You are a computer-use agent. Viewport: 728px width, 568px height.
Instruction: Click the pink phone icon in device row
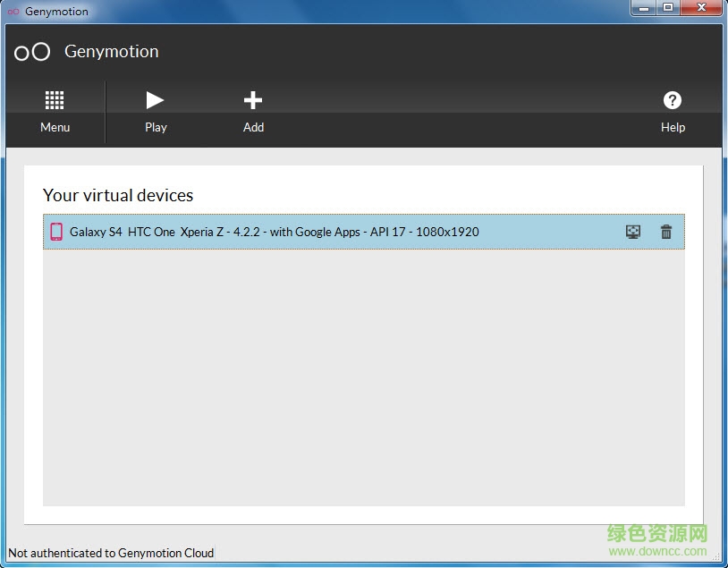click(56, 232)
